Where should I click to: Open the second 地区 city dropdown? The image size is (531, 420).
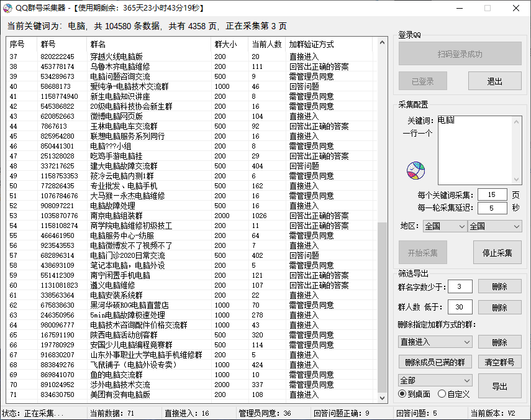[494, 226]
